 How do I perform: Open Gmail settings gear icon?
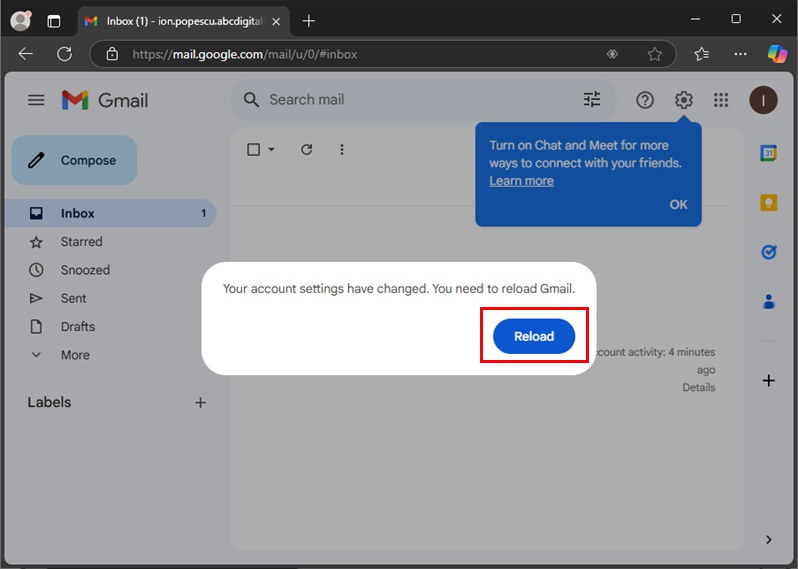point(683,100)
